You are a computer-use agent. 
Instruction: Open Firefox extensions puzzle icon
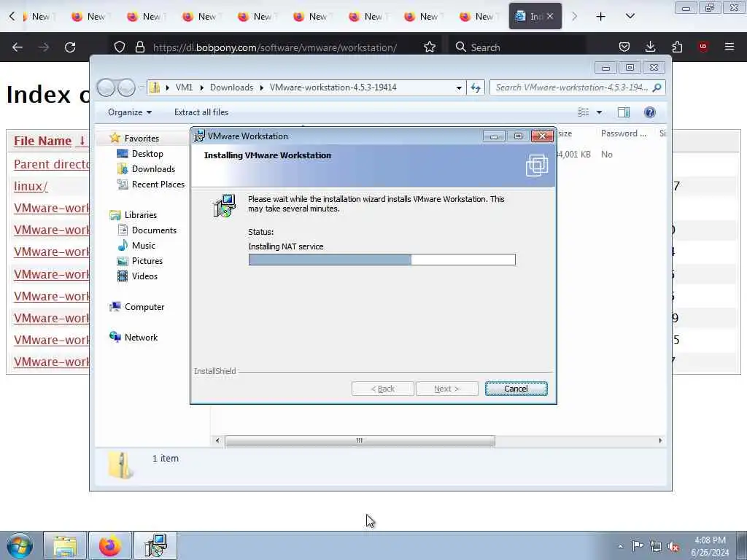(676, 47)
